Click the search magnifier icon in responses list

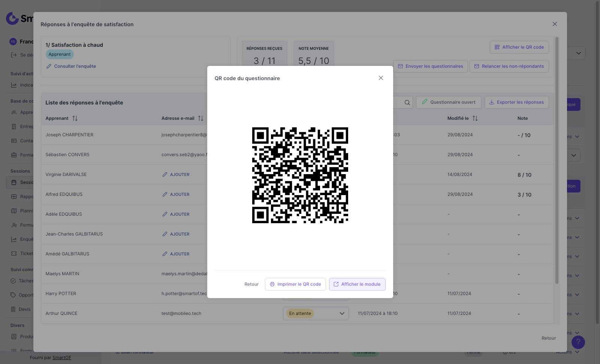[407, 103]
